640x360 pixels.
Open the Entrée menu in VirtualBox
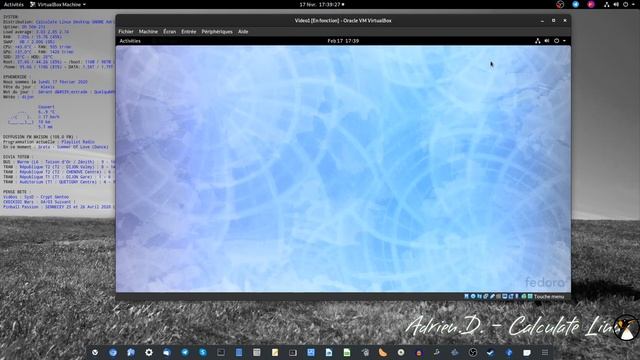(x=189, y=31)
